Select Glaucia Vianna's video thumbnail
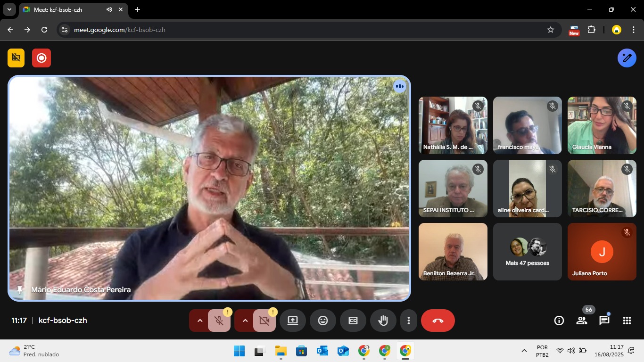 pyautogui.click(x=602, y=125)
